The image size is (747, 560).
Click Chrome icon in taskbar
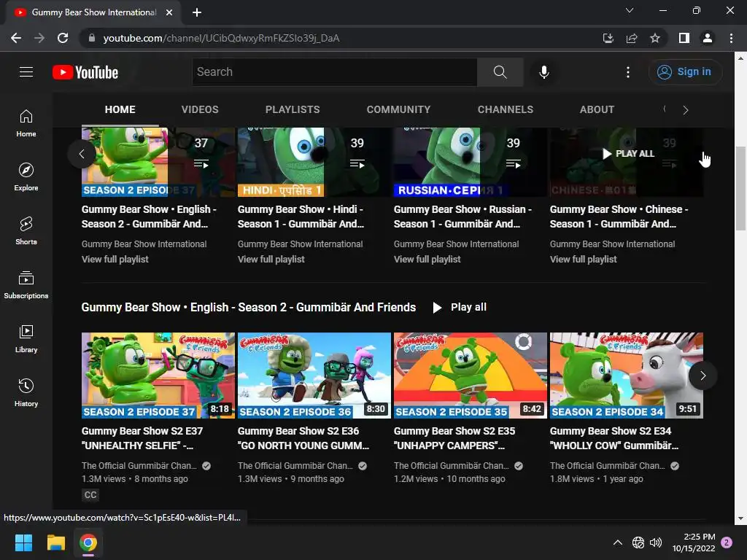[88, 542]
